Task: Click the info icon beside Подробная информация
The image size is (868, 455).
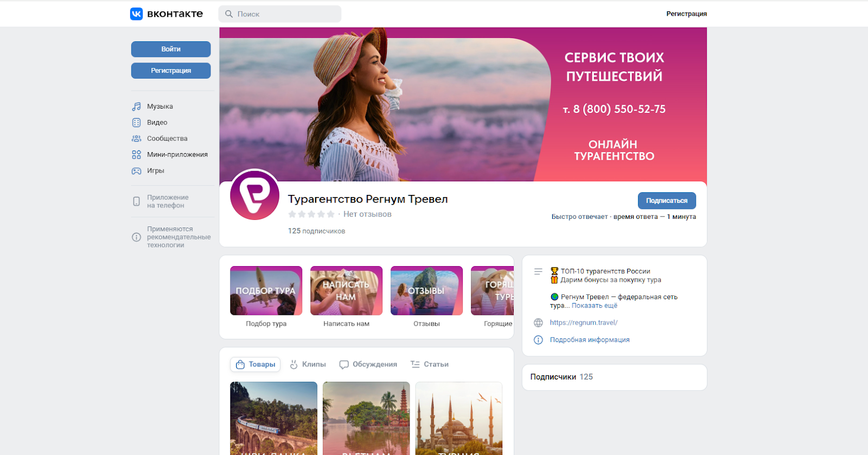Action: (x=538, y=340)
